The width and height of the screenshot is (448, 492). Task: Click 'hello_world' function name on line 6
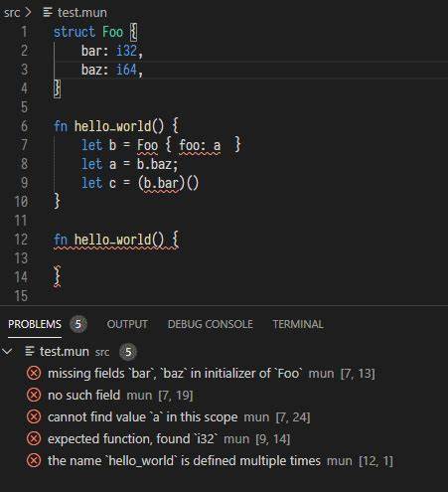pos(112,126)
